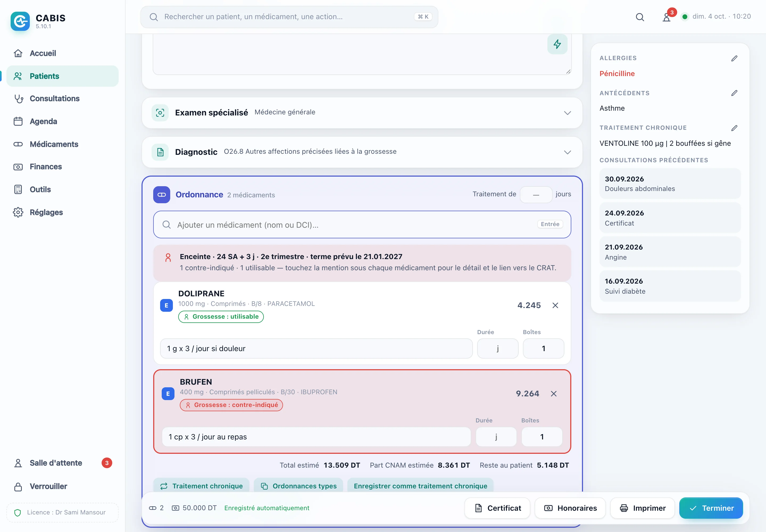Click the CABIS logo icon
Screen dimensions: 766x532
pyautogui.click(x=20, y=21)
